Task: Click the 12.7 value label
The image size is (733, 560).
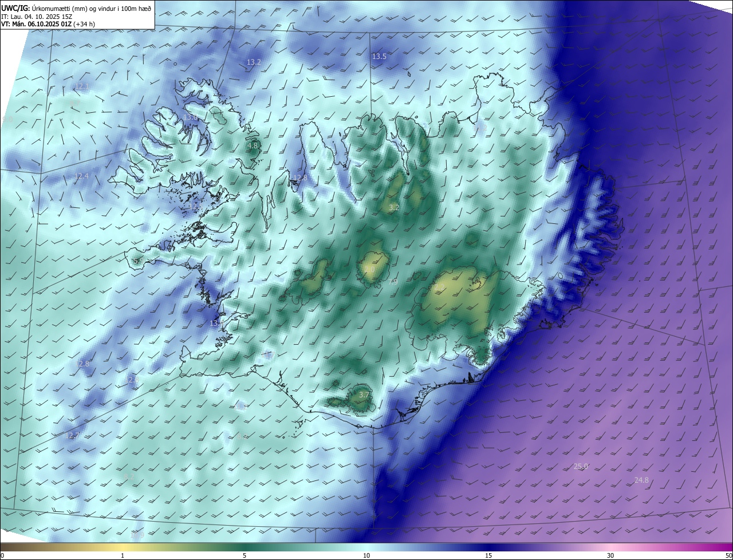Action: pyautogui.click(x=73, y=436)
